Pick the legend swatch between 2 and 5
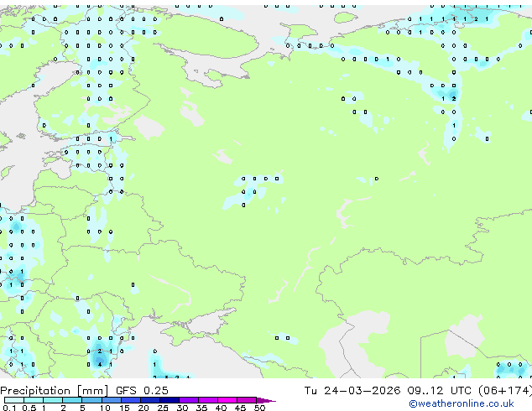The width and height of the screenshot is (532, 411). tap(72, 400)
